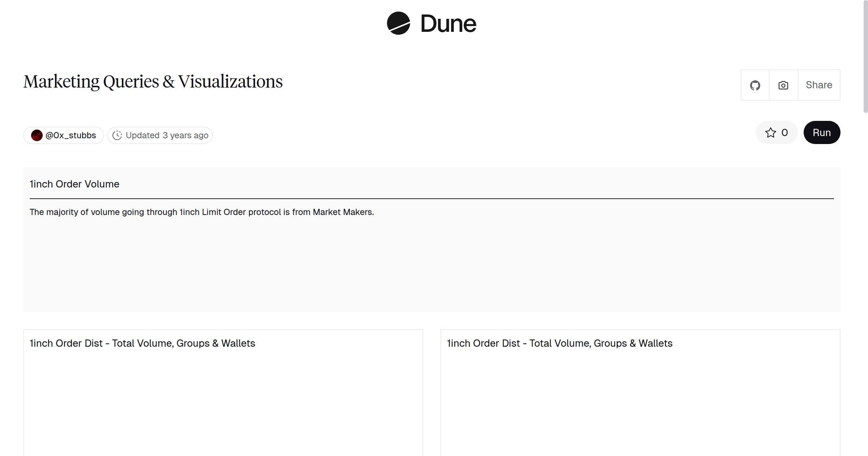Toggle the dashboard favorite star

[x=771, y=132]
